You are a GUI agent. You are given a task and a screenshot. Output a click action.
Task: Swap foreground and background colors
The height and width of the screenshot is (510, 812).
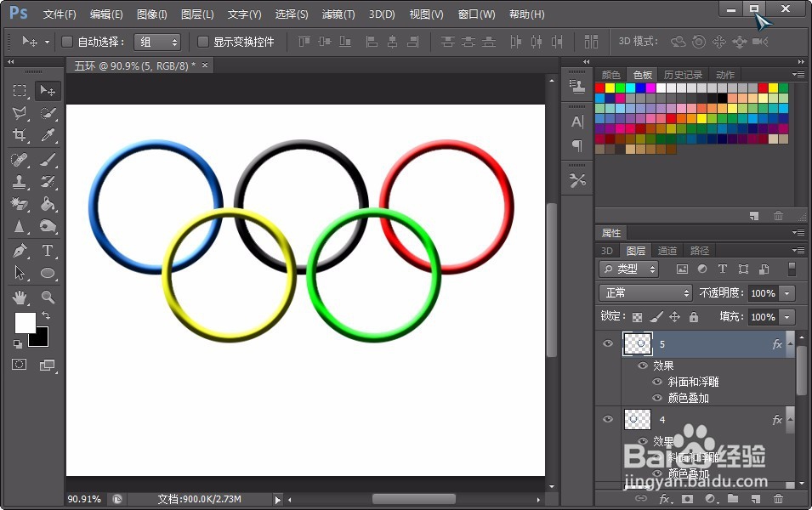[46, 314]
